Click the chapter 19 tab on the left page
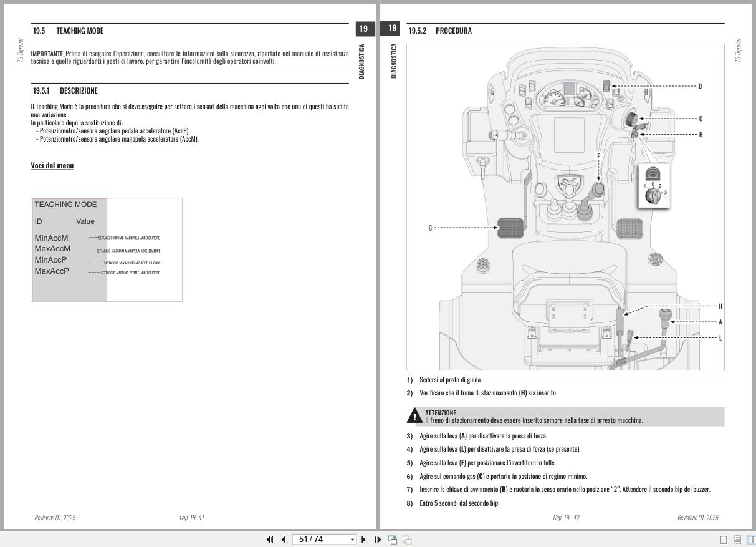 tap(364, 29)
